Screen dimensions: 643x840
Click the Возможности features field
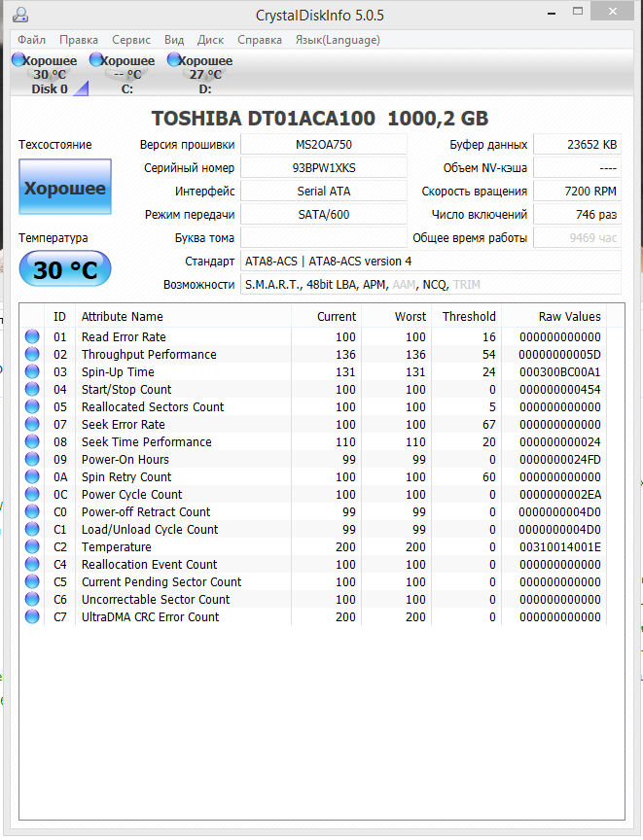[x=431, y=285]
